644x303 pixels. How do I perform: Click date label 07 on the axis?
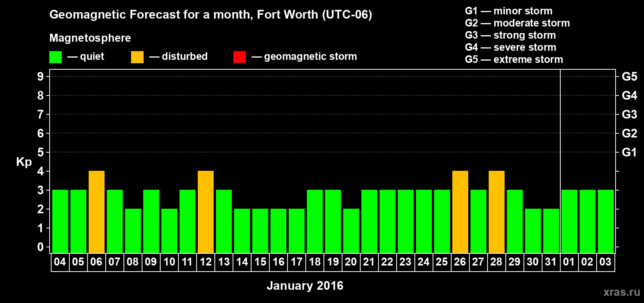tap(114, 262)
